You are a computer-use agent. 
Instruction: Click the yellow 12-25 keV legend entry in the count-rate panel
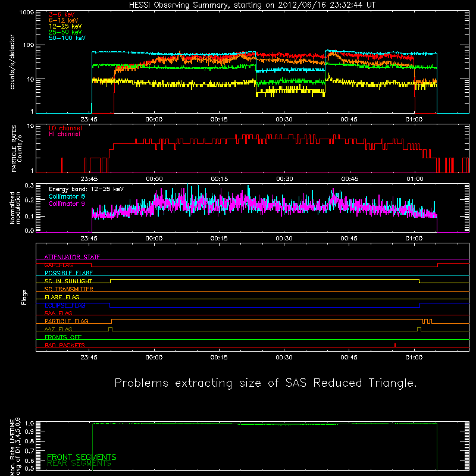(x=65, y=26)
